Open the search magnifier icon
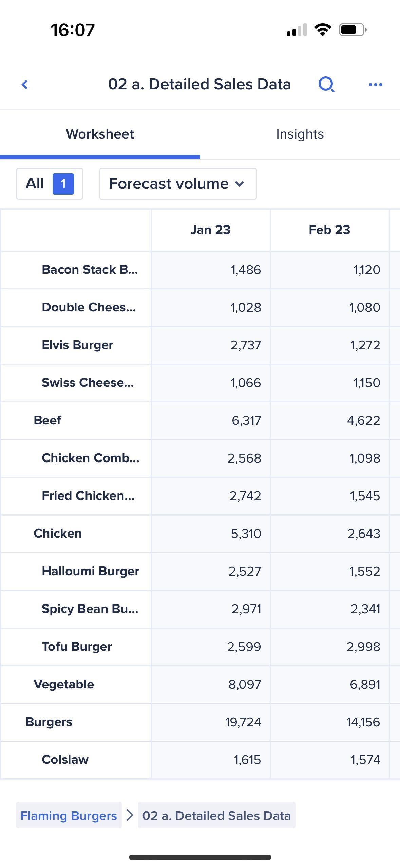This screenshot has width=400, height=868. coord(326,85)
